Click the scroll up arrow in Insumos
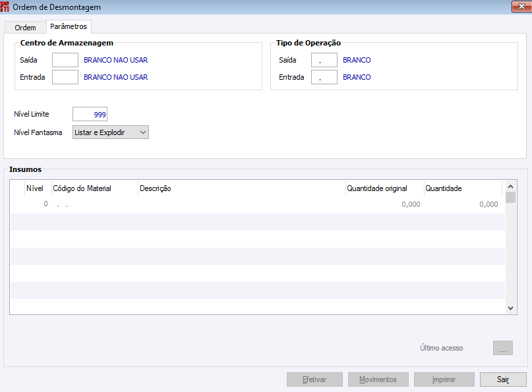532x392 pixels. coord(511,186)
